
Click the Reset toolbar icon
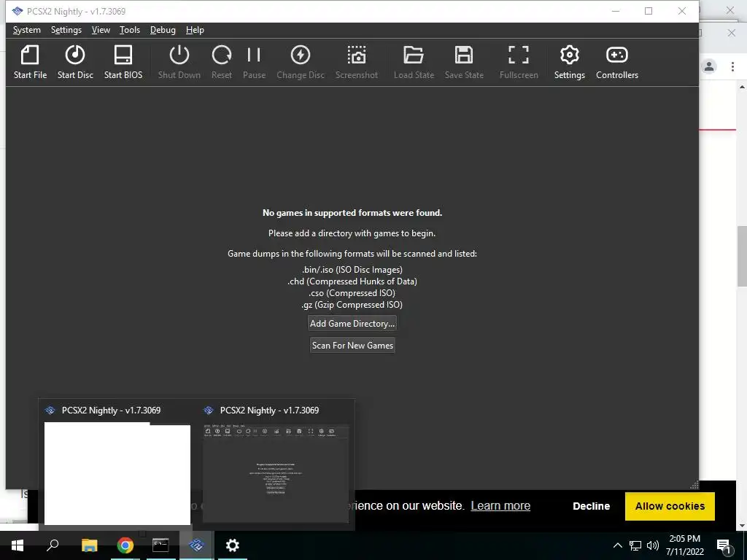point(222,62)
